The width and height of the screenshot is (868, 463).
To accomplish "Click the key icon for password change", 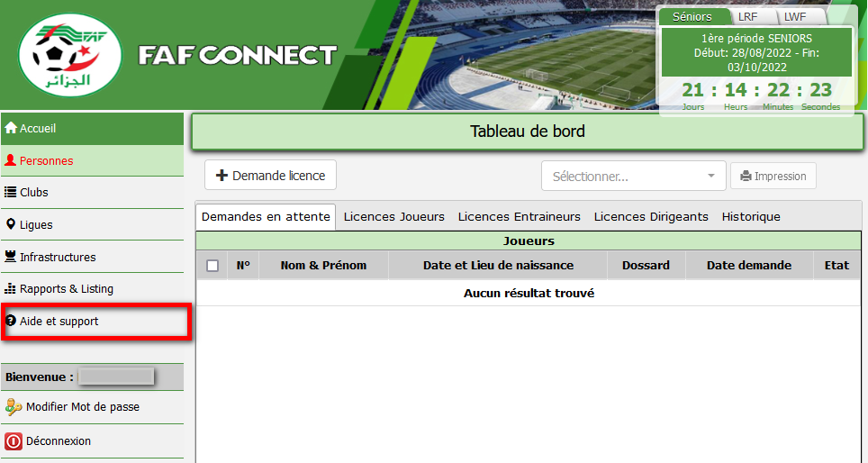I will (x=14, y=407).
